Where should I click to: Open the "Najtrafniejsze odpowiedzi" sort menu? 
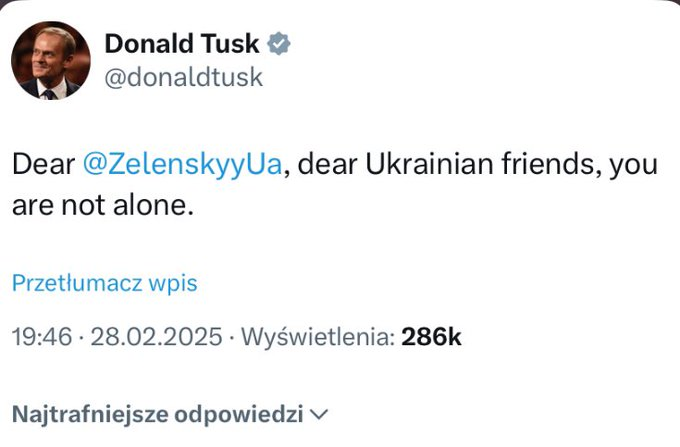pyautogui.click(x=158, y=413)
